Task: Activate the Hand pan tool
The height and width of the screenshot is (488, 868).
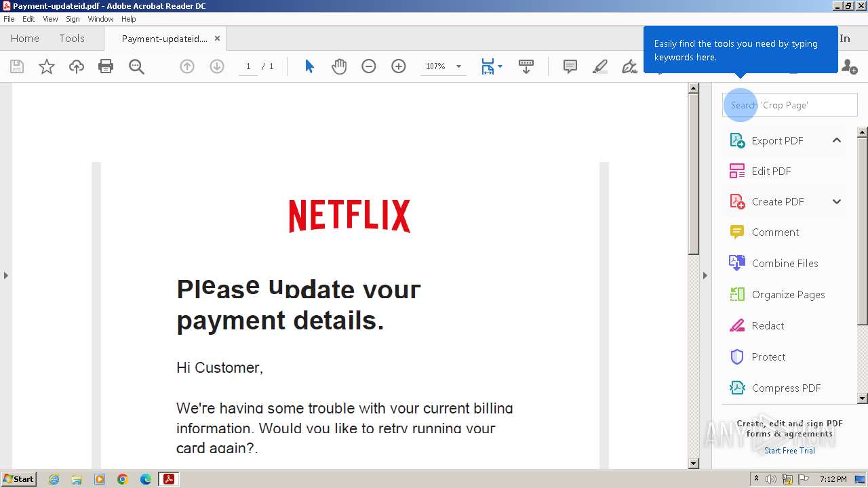Action: coord(339,66)
